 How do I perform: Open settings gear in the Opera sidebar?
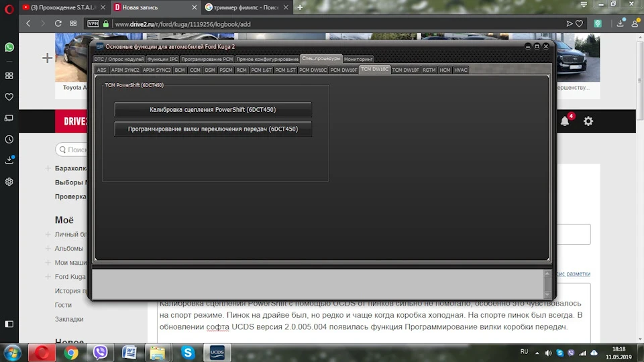[9, 182]
